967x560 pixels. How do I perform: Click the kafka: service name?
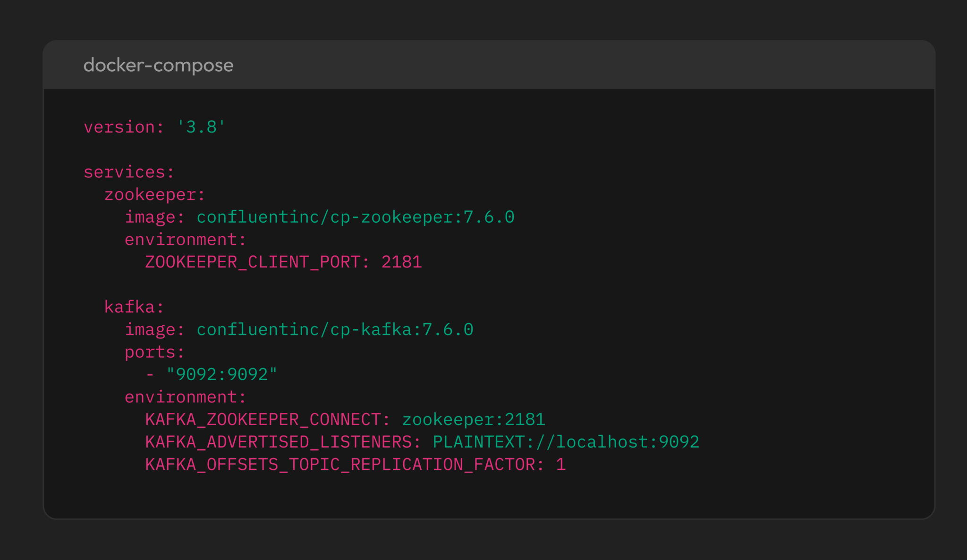(134, 307)
